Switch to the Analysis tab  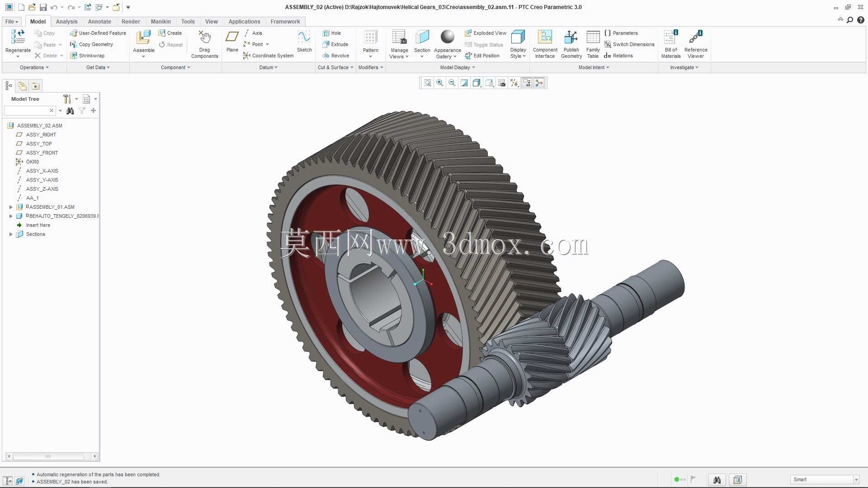[x=67, y=22]
